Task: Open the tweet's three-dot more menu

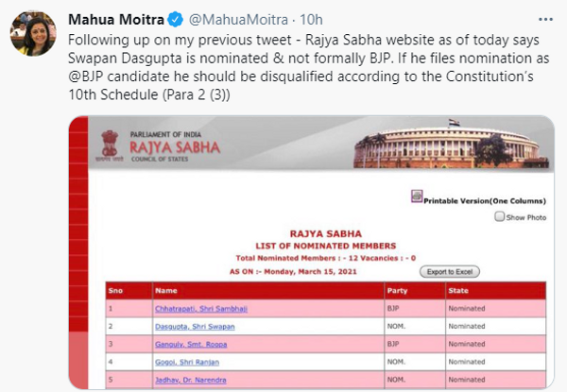Action: [545, 20]
